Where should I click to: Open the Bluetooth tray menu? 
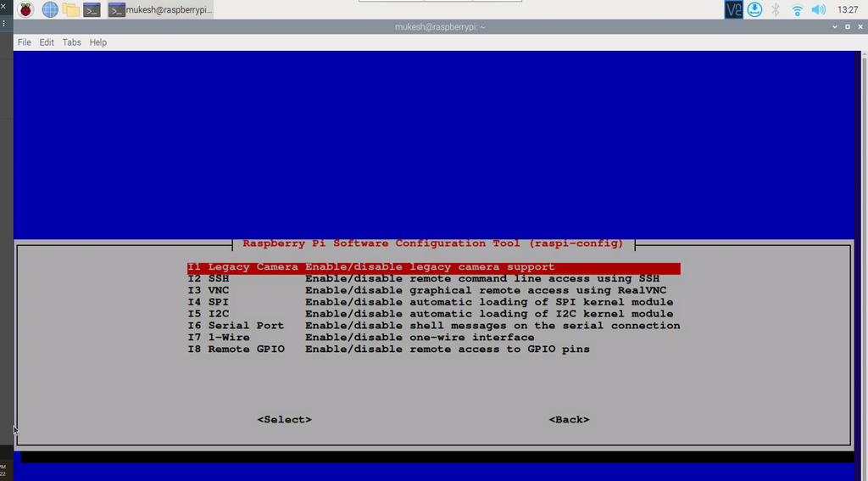tap(776, 9)
